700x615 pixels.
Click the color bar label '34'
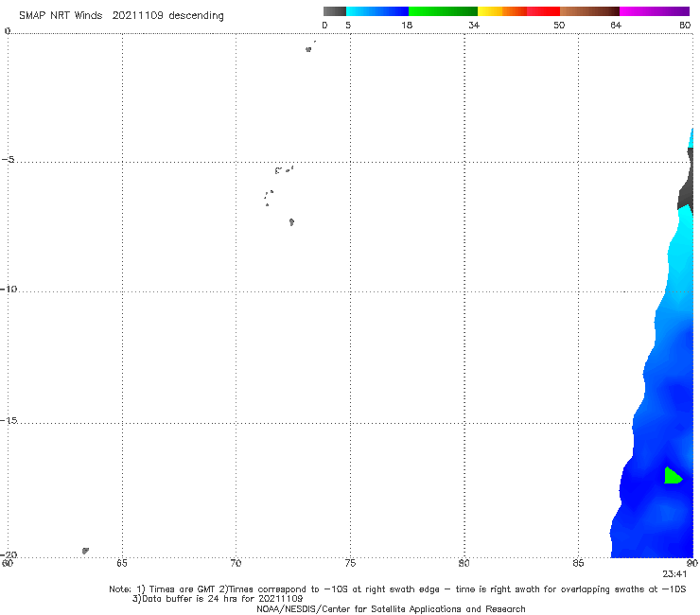(x=474, y=26)
